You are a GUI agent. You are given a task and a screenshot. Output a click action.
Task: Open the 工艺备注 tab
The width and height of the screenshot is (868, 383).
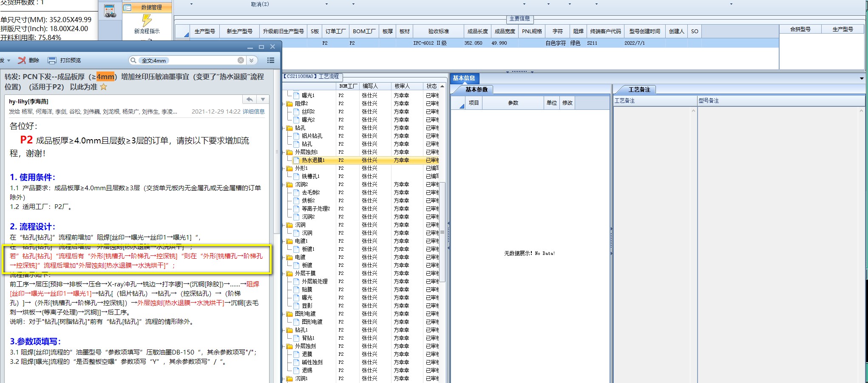click(640, 89)
